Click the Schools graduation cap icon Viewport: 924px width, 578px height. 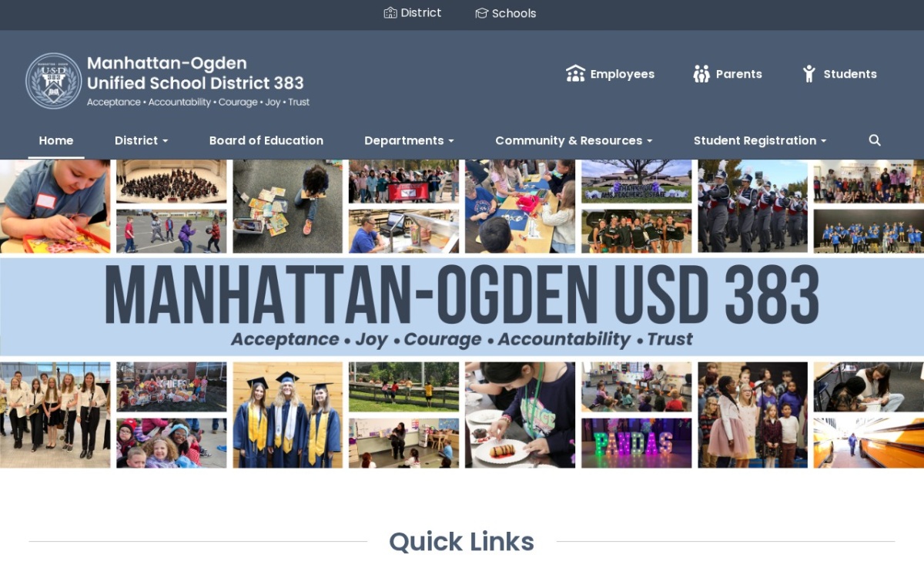[x=482, y=13]
